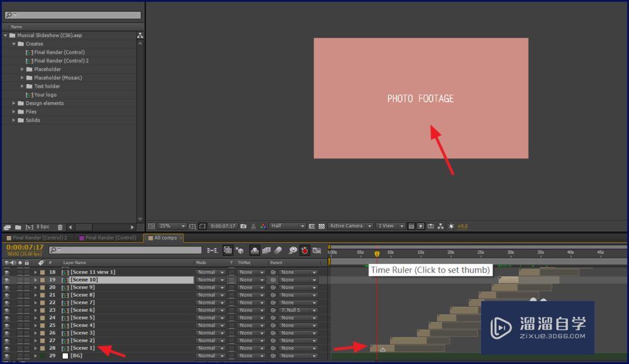Toggle the Live Update icon in timeline

pos(228,251)
